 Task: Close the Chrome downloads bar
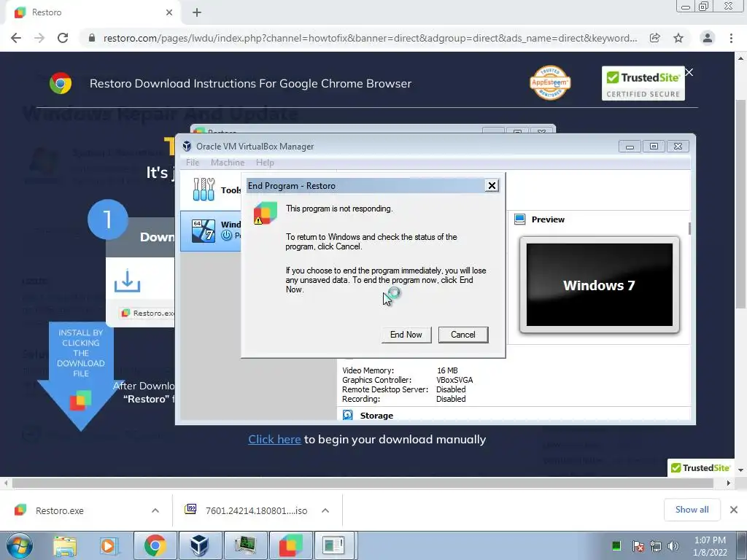(734, 510)
